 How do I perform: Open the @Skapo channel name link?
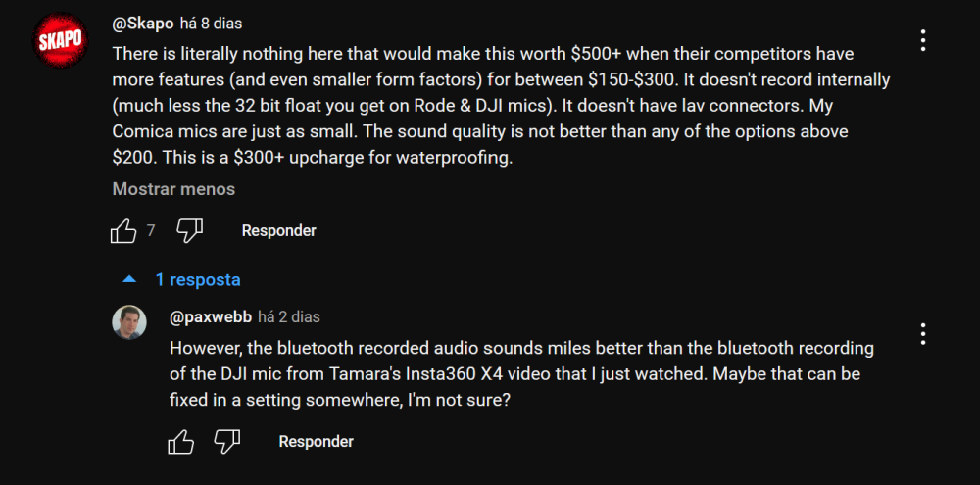(141, 23)
